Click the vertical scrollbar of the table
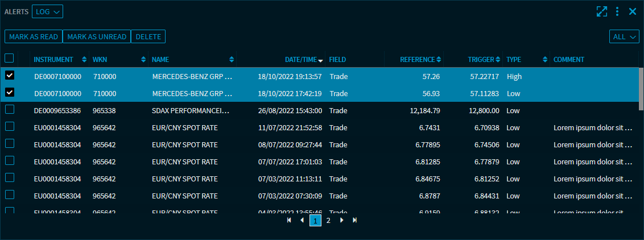 tap(641, 85)
